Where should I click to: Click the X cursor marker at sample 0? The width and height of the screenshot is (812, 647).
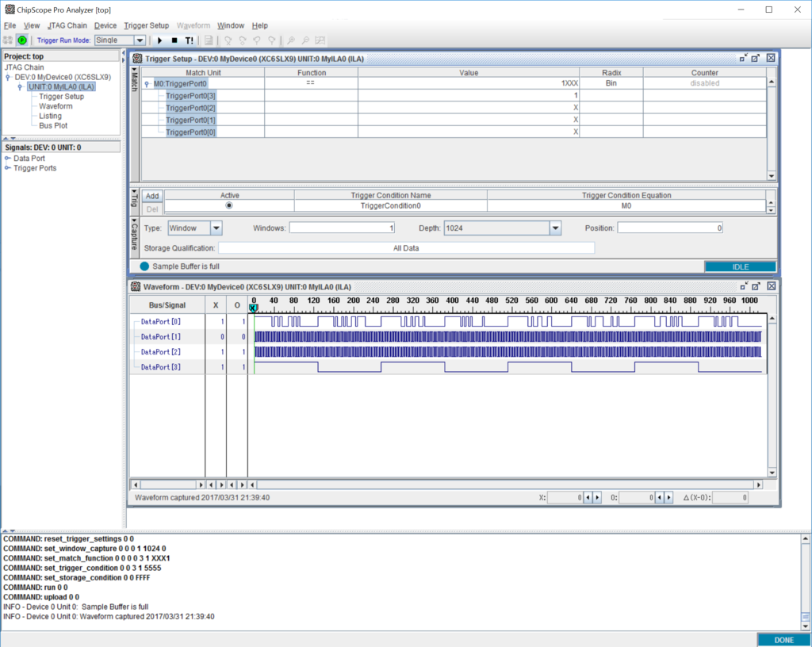[x=253, y=308]
